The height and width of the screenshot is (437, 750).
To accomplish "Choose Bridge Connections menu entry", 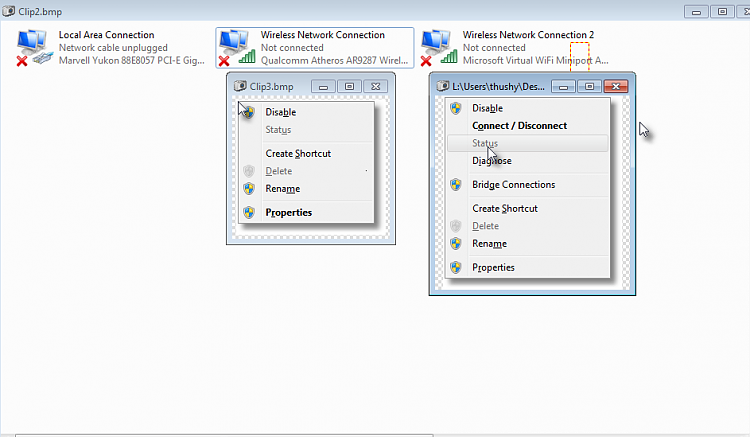I will coord(513,185).
